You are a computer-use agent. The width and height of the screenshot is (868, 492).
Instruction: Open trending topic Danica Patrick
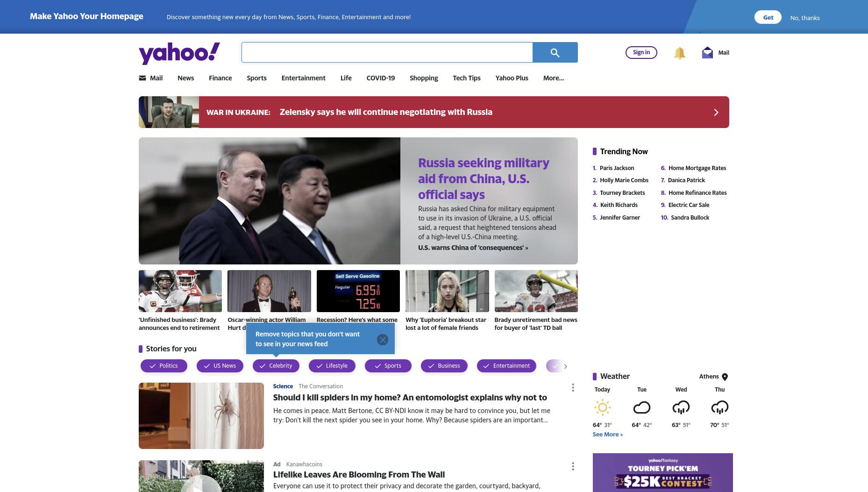coord(686,180)
